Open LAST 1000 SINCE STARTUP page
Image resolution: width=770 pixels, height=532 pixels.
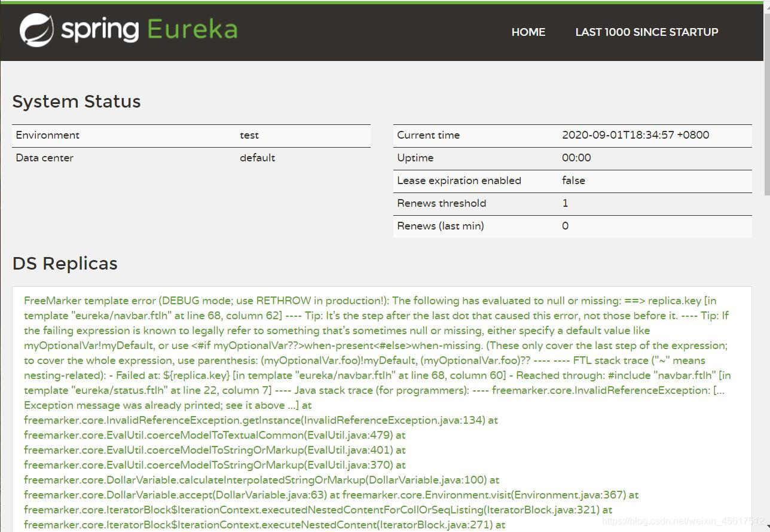tap(647, 32)
